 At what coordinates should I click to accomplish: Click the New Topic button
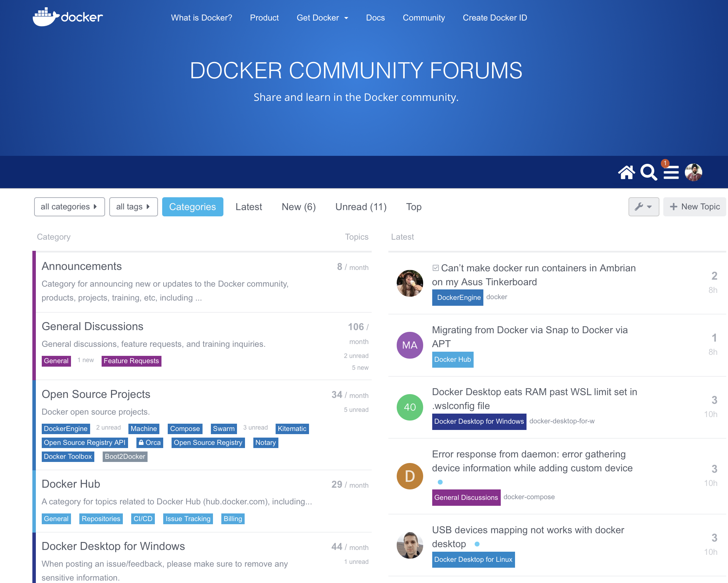694,207
